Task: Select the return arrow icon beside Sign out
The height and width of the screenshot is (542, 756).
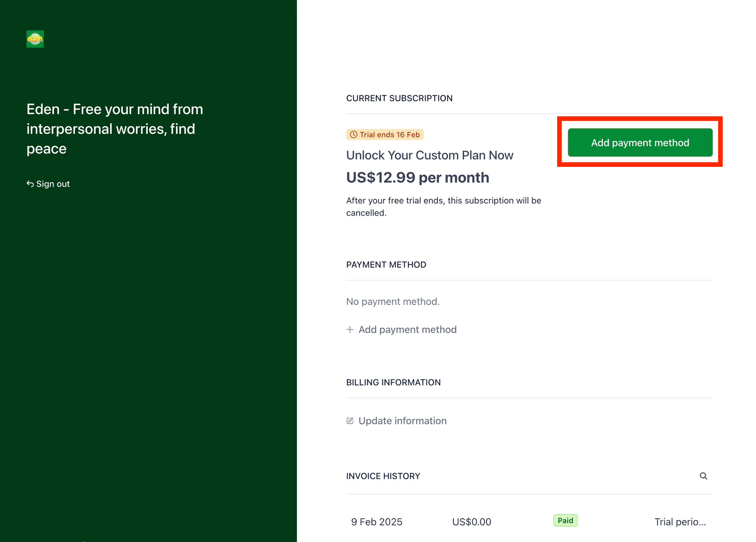Action: click(30, 183)
